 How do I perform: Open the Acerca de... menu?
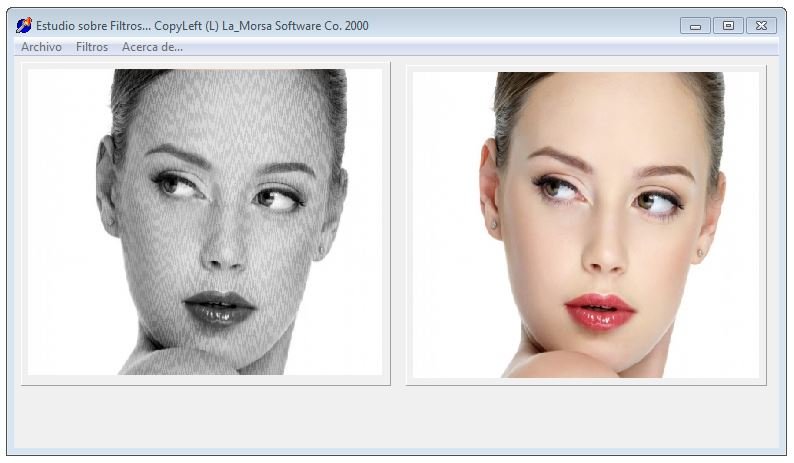(x=152, y=47)
